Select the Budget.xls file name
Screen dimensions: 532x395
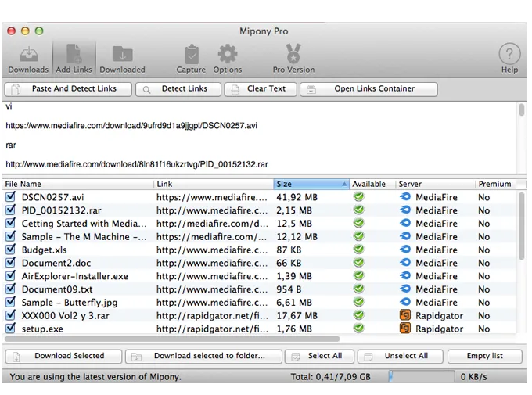pos(44,250)
